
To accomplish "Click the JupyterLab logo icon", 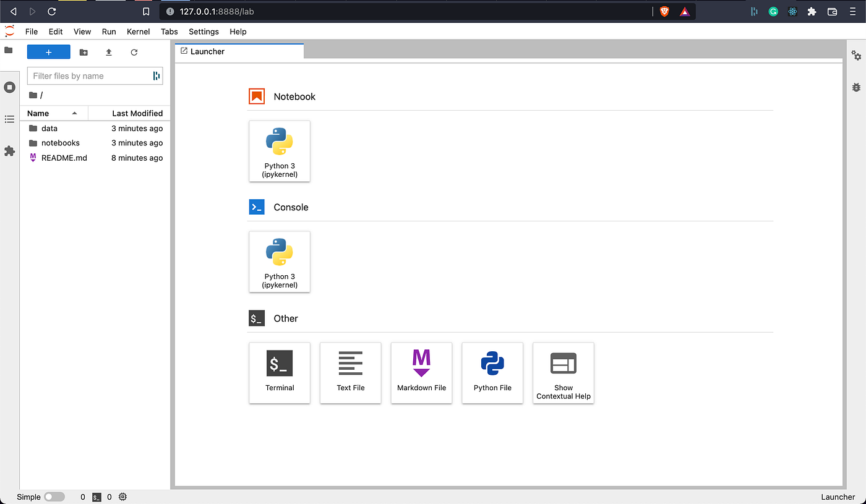I will tap(9, 31).
